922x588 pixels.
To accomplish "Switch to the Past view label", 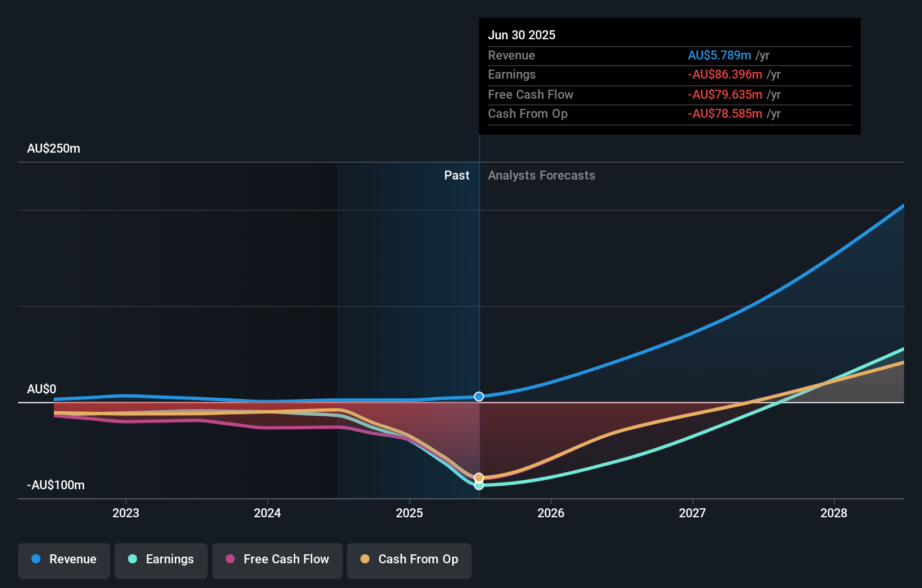I will pyautogui.click(x=457, y=175).
